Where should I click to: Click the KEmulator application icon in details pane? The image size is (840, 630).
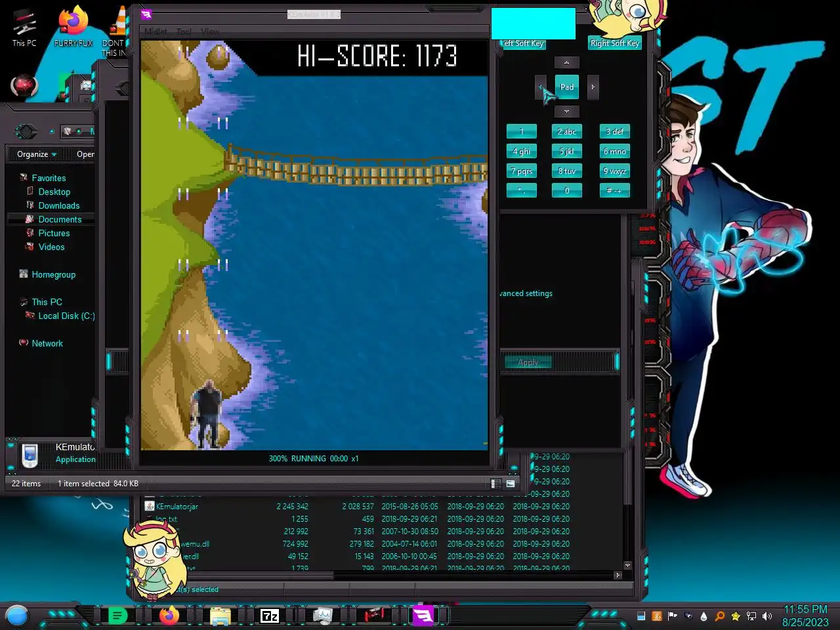(x=30, y=455)
